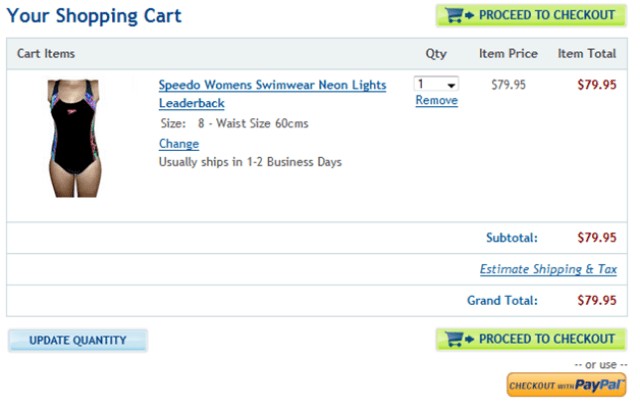Click the swimsuit product thumbnail

(x=78, y=138)
